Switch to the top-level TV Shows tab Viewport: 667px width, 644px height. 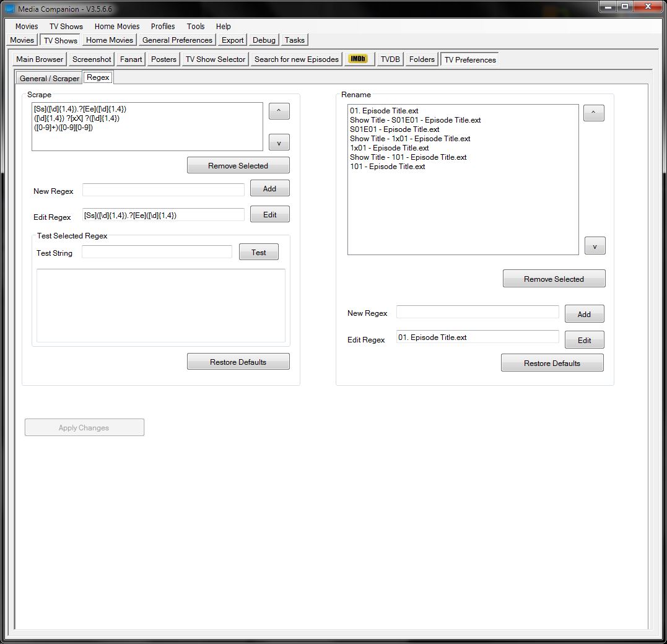click(x=61, y=40)
